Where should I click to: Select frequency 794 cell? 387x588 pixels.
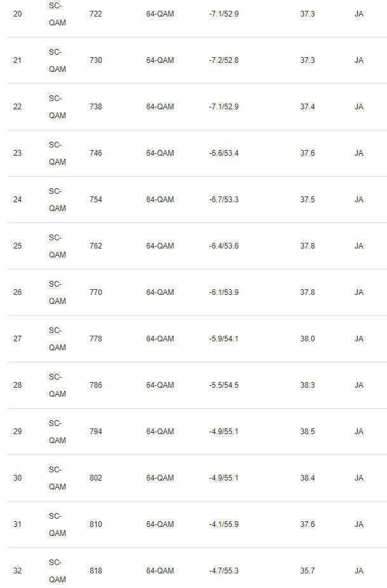[x=96, y=432]
